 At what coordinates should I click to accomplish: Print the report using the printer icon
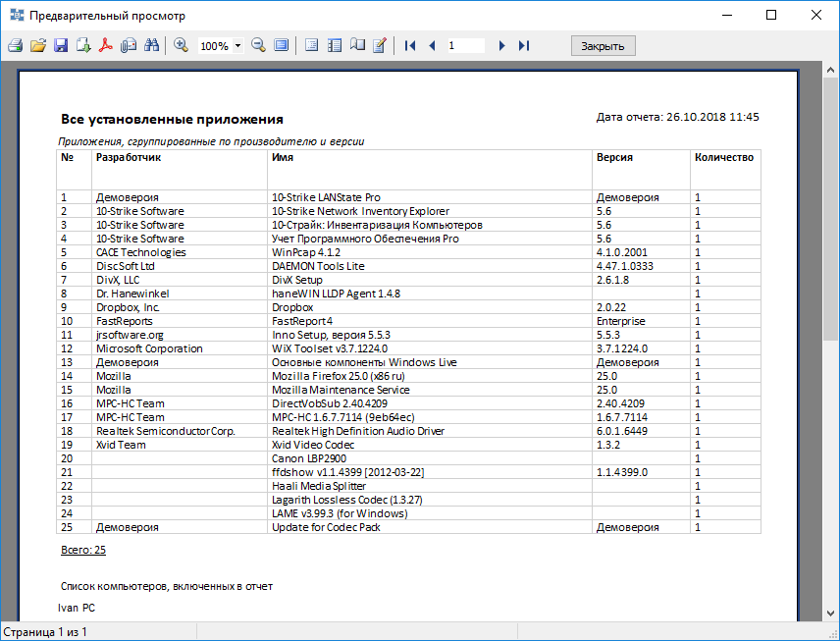click(x=15, y=45)
